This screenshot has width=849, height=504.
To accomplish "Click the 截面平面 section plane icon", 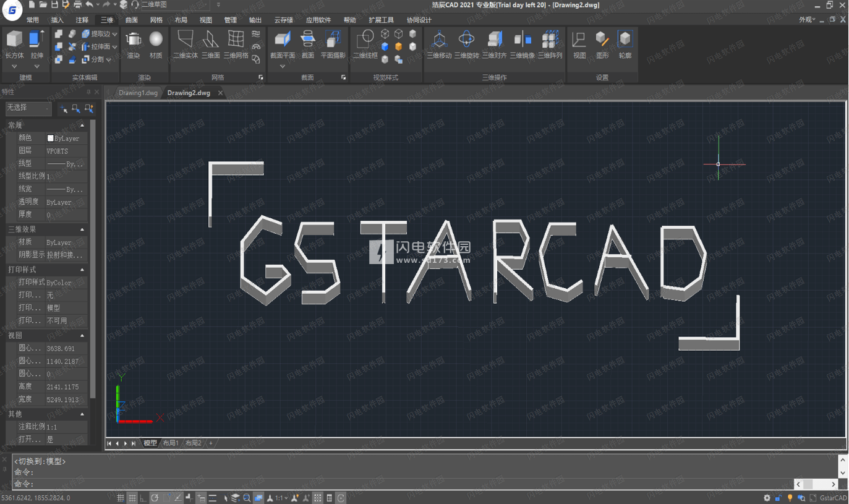I will (x=283, y=40).
